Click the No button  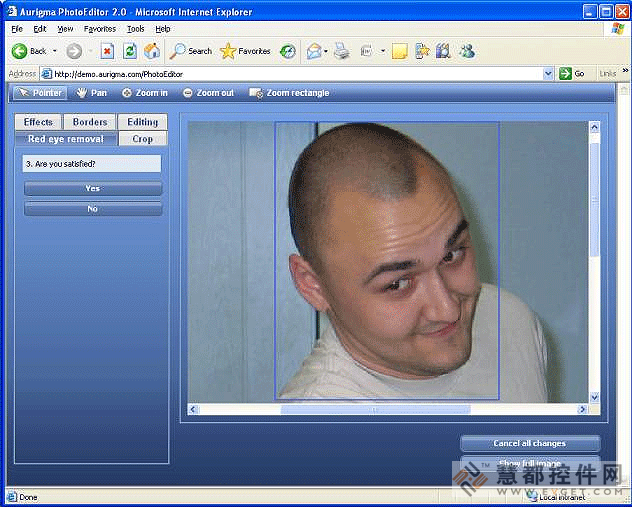point(93,209)
